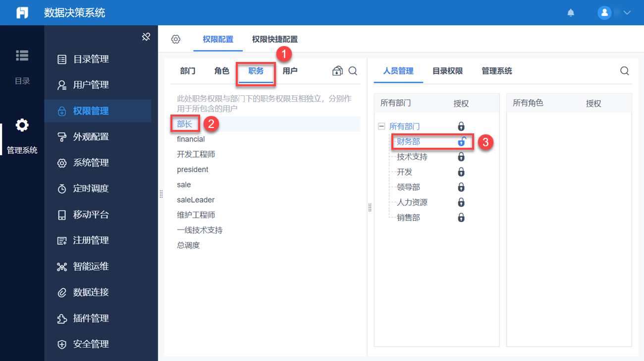
Task: Open the user avatar menu
Action: point(604,13)
